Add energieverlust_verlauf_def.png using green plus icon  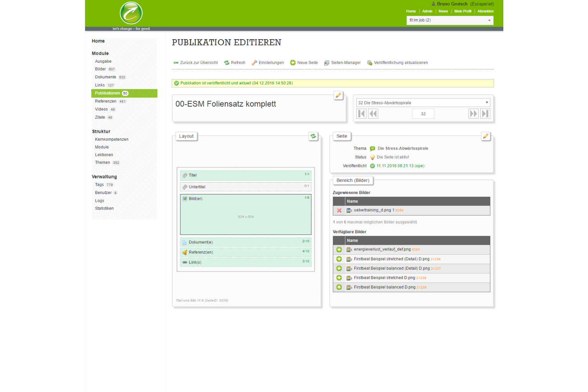339,250
